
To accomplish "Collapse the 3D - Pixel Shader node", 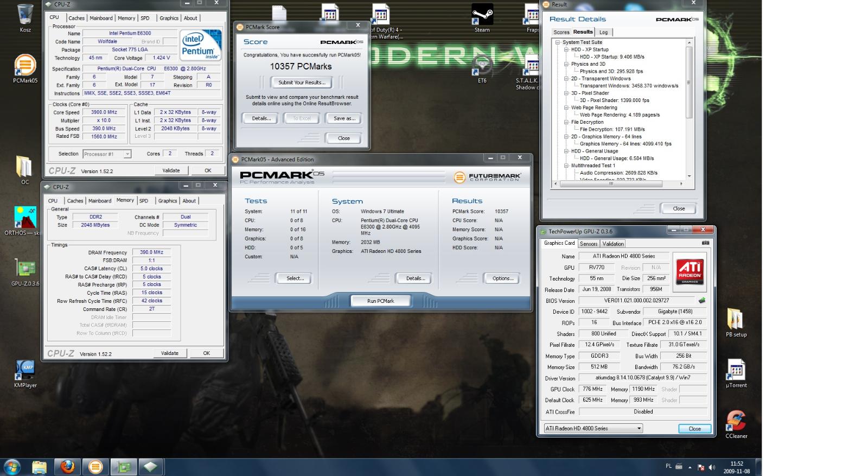I will coord(566,93).
